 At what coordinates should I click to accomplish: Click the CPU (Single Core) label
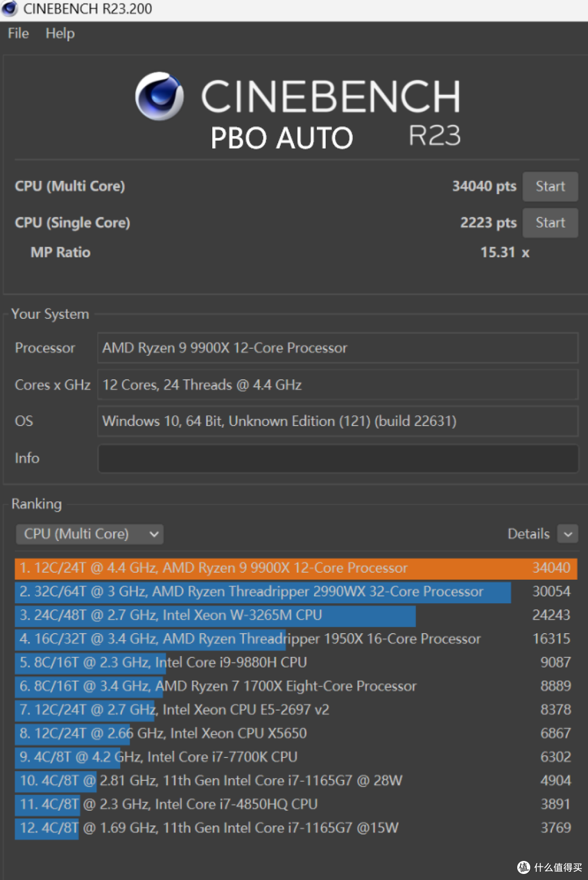pyautogui.click(x=72, y=223)
